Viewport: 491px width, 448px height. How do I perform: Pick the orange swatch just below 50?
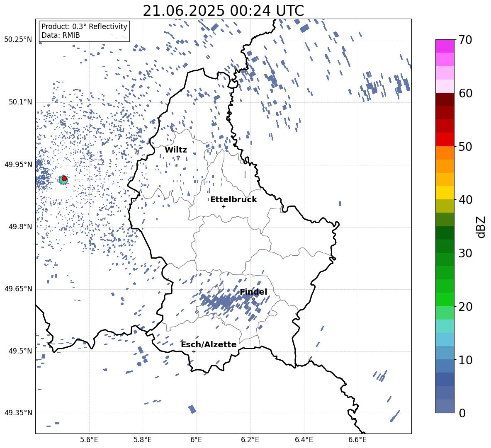(445, 153)
